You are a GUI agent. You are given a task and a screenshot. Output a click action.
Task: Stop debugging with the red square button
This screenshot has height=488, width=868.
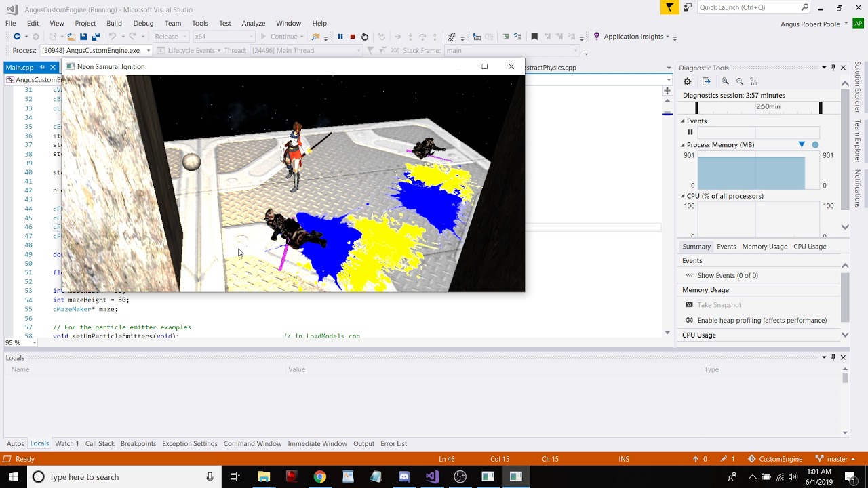(x=352, y=37)
